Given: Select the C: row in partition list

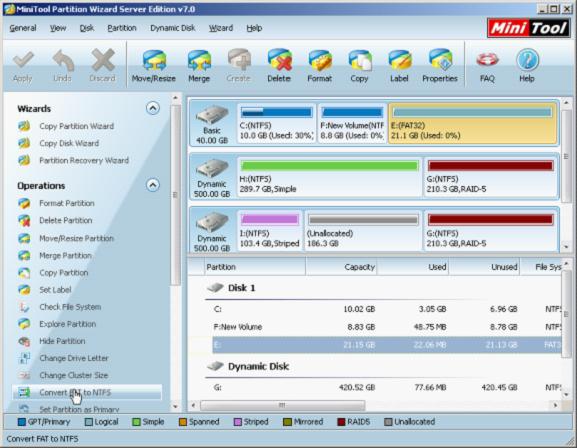Looking at the screenshot, I should (x=387, y=309).
